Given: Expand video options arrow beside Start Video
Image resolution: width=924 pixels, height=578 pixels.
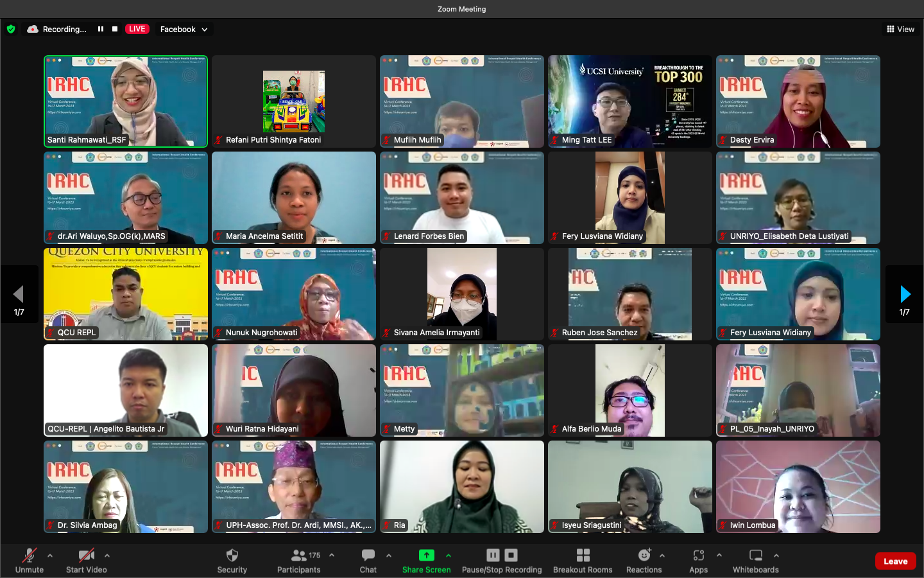Looking at the screenshot, I should (107, 556).
